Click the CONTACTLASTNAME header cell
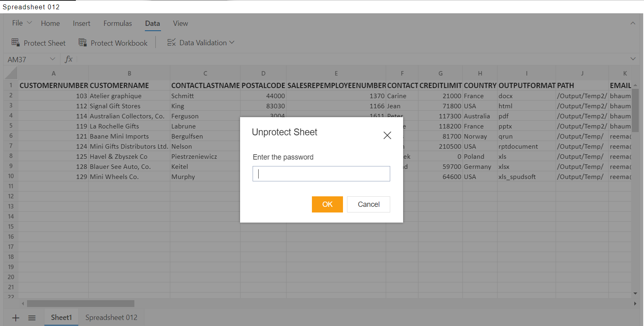The image size is (644, 326). coord(205,85)
